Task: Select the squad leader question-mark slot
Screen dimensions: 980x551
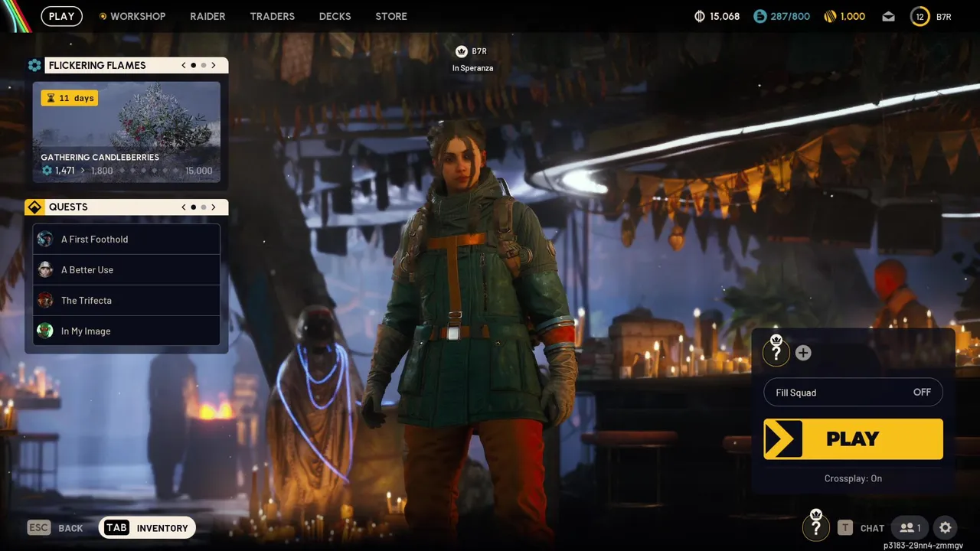Action: coord(776,352)
